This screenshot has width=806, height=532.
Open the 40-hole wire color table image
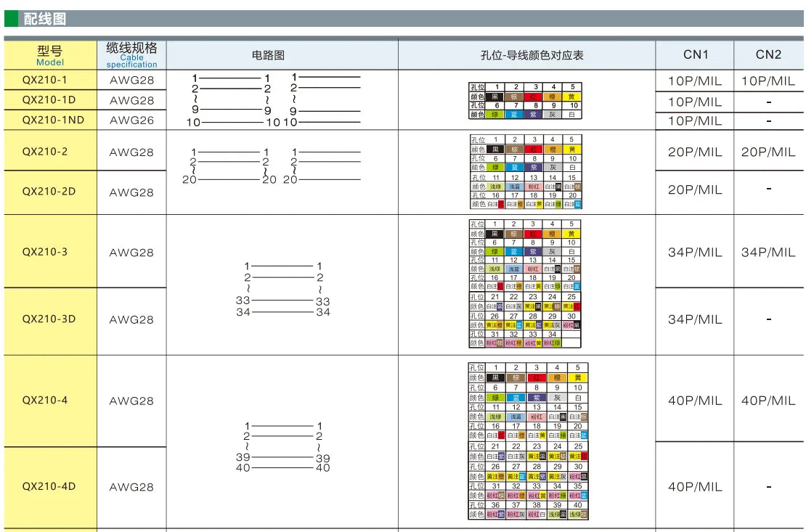click(528, 441)
